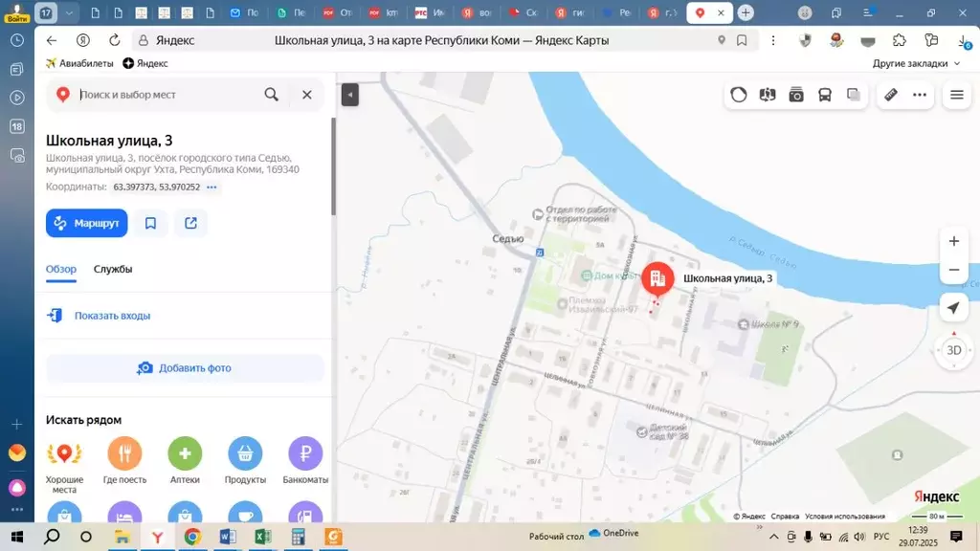Click the magnifier search icon in Maps panel
This screenshot has width=980, height=551.
click(271, 95)
